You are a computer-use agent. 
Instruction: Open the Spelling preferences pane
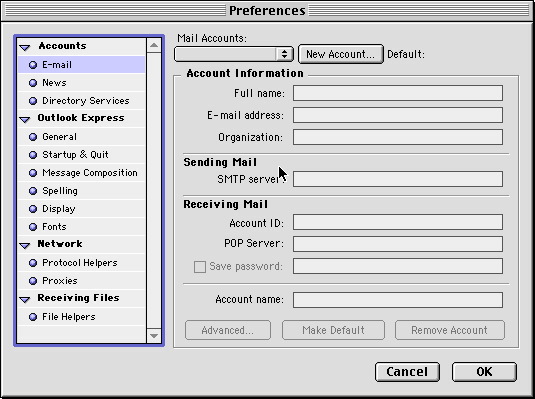(x=82, y=190)
